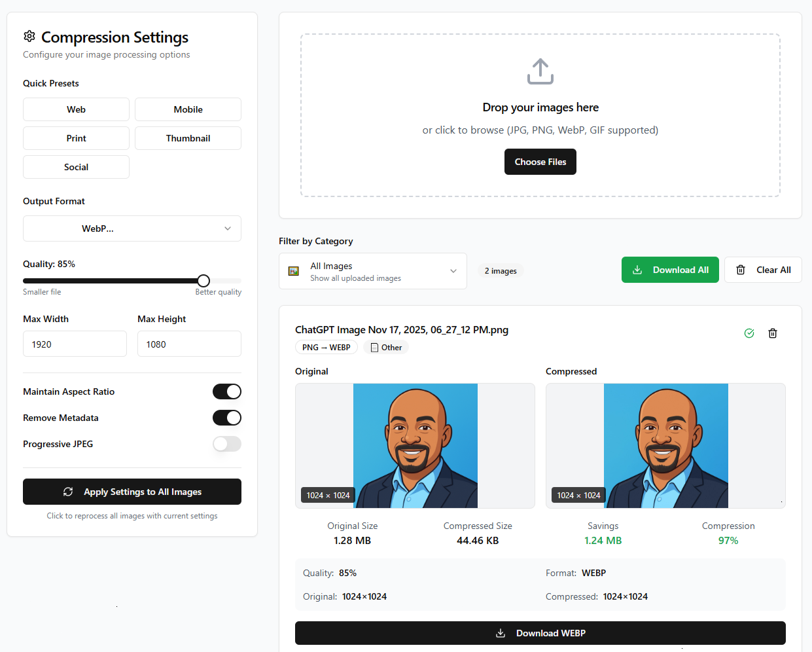Click the dashed image drop zone

pos(540,115)
